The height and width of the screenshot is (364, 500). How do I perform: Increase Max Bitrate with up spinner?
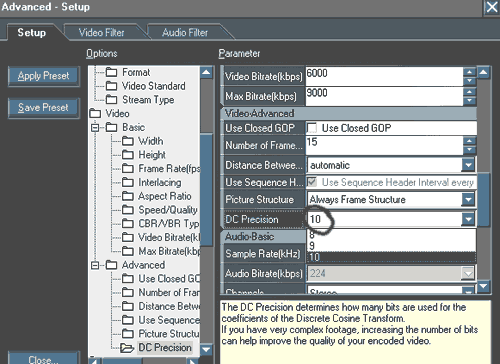469,92
